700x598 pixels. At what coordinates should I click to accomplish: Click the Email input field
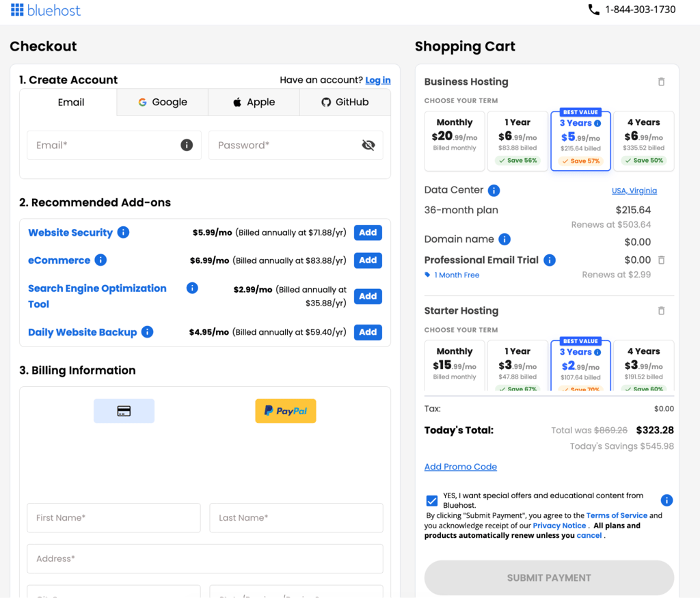[x=114, y=145]
